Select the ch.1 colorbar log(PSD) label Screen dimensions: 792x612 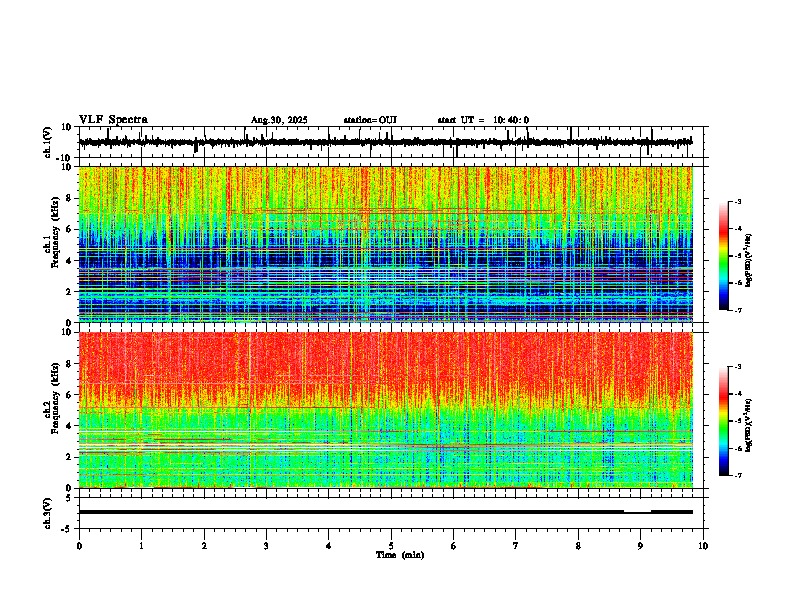749,261
